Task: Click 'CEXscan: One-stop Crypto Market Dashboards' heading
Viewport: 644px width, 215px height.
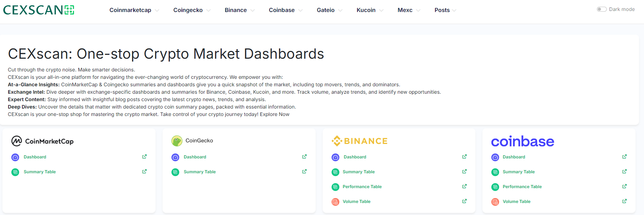Action: [166, 54]
